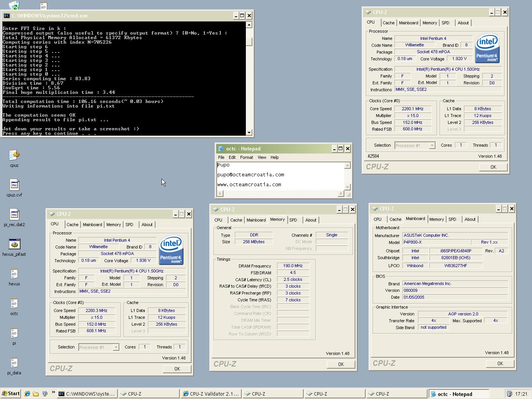Switch to CPU-Z Validator 2.1 in the taskbar

pos(211,394)
